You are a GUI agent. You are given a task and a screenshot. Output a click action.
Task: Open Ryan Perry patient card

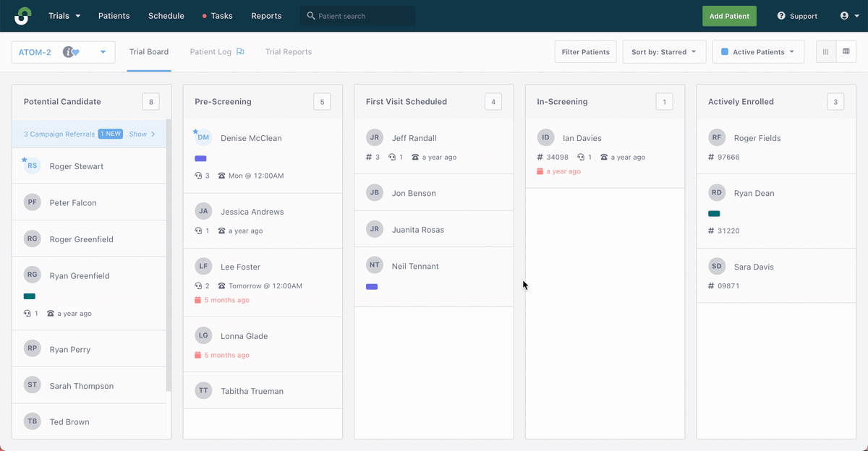(x=90, y=349)
